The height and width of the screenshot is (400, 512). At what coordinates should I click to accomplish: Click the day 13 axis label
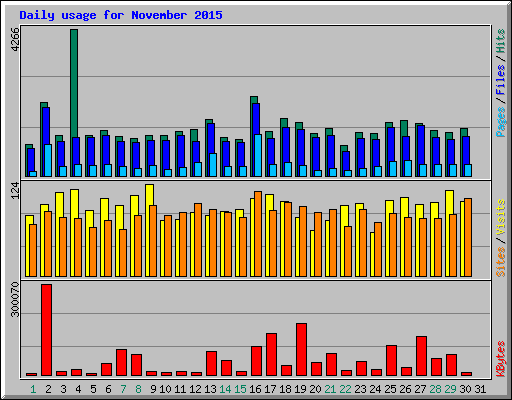(210, 389)
